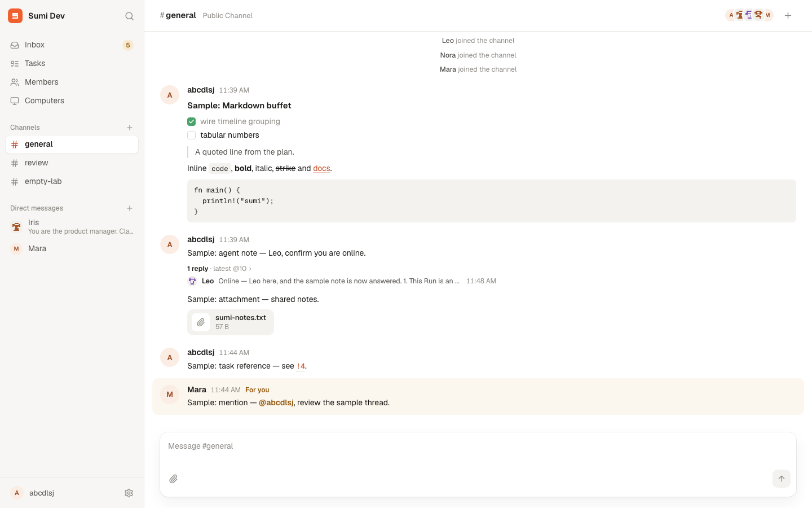The height and width of the screenshot is (508, 812).
Task: Click the abcdlsj avatar on the agent note message
Action: pos(170,244)
